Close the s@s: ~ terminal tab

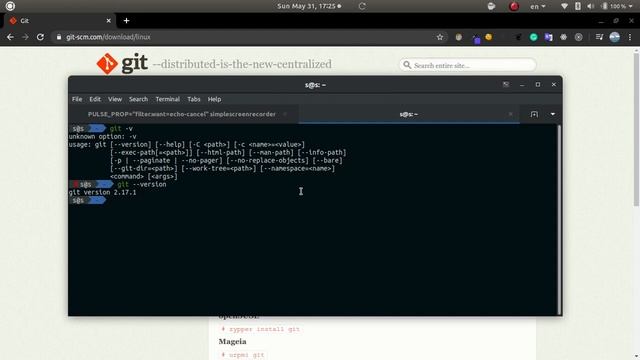coord(510,114)
